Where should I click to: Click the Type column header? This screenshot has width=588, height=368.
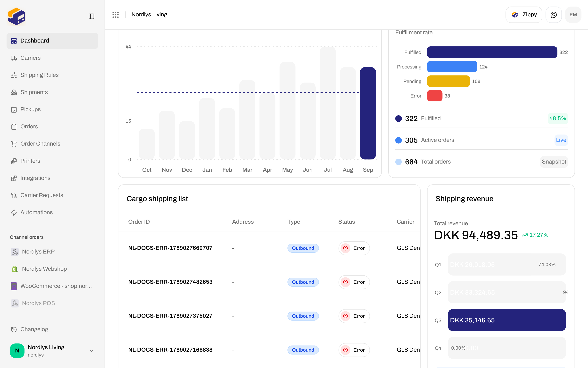[294, 222]
